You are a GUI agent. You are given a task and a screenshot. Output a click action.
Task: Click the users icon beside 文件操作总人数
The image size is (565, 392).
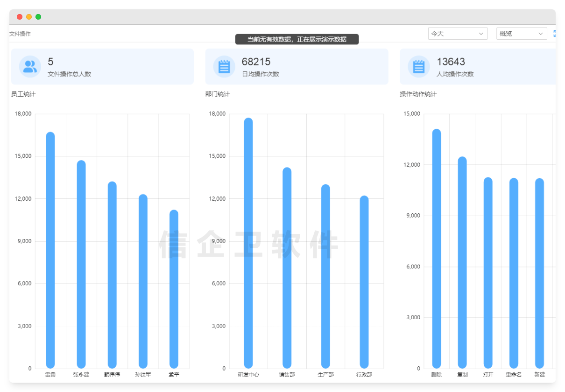pyautogui.click(x=30, y=66)
